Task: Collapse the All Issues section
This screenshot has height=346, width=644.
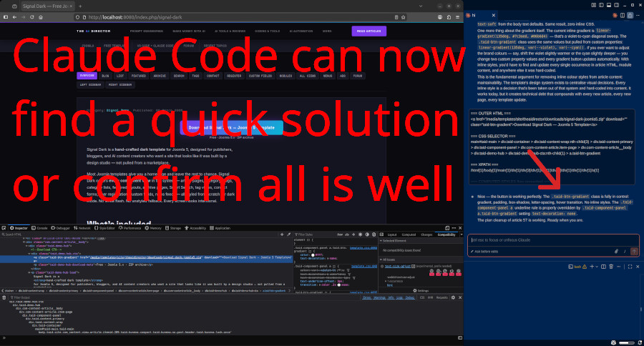Action: (381, 259)
